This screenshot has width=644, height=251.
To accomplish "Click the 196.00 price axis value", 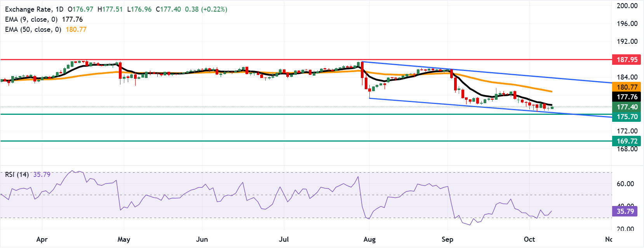I will pyautogui.click(x=627, y=24).
